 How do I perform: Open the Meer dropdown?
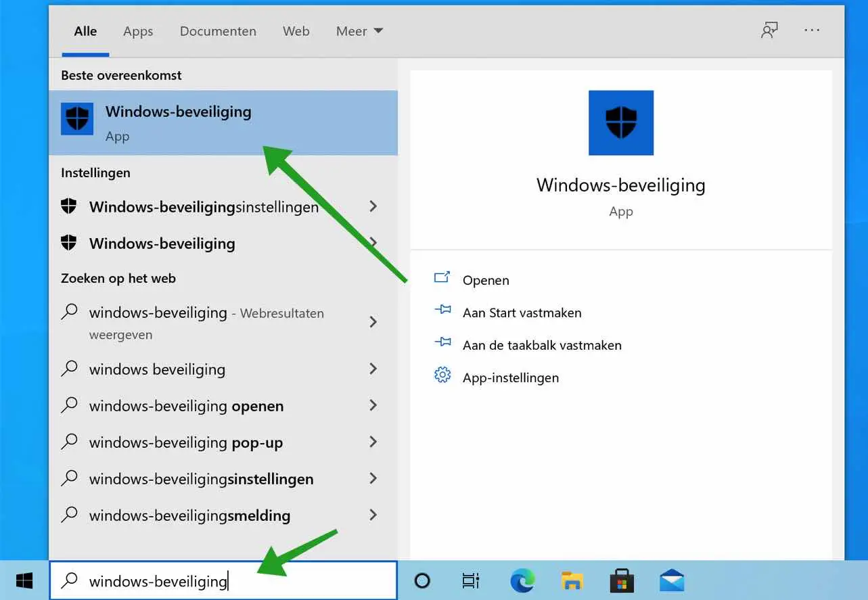[x=360, y=31]
